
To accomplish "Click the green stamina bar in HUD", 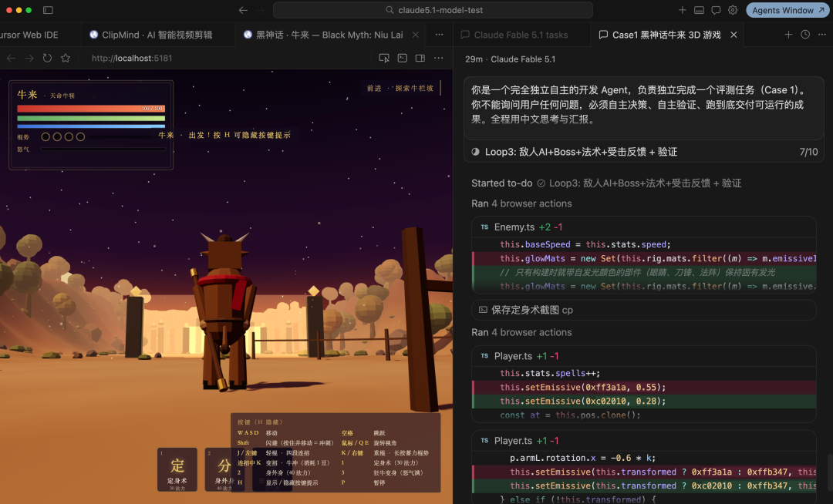I will [91, 119].
